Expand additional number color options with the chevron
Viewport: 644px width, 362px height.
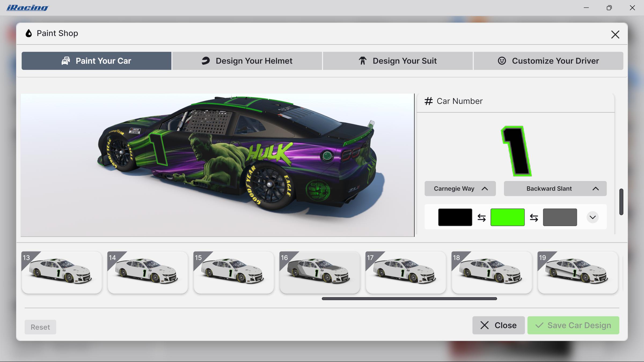point(593,217)
